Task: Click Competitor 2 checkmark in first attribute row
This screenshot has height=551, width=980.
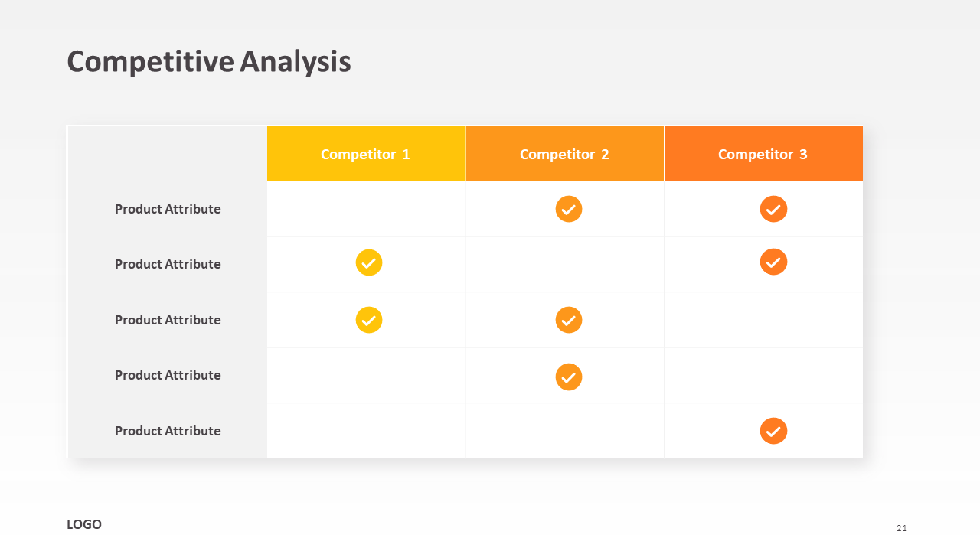Action: pyautogui.click(x=569, y=209)
